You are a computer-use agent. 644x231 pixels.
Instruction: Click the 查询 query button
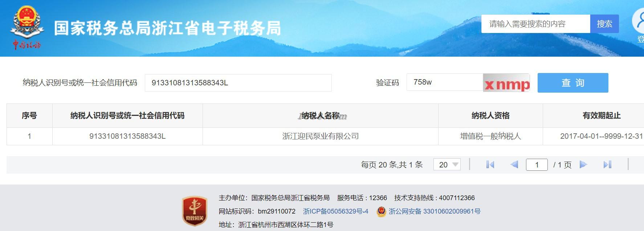pos(573,83)
